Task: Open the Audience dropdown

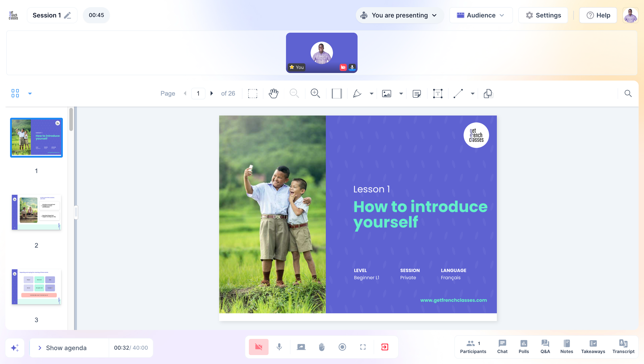Action: pos(481,15)
